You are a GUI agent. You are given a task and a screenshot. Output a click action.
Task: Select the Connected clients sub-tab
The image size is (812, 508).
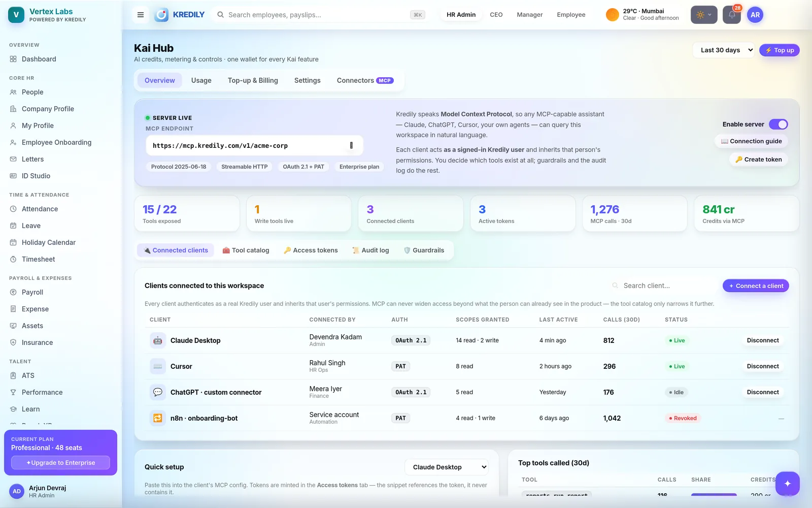(176, 250)
